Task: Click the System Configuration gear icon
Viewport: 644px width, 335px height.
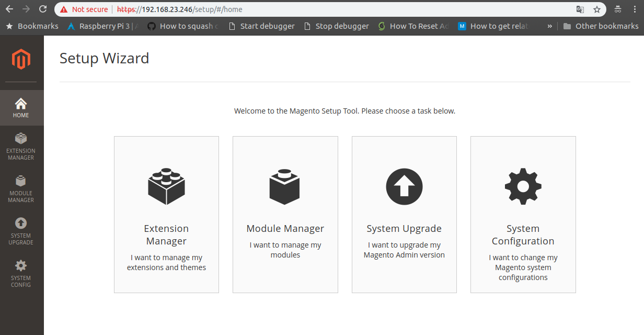Action: [x=523, y=186]
